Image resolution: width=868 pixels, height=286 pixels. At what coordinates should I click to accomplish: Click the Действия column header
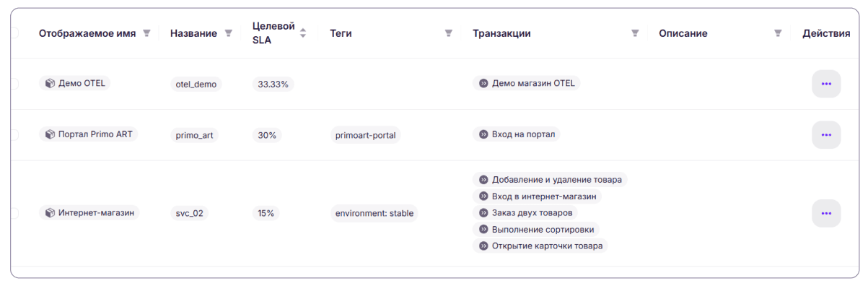826,33
